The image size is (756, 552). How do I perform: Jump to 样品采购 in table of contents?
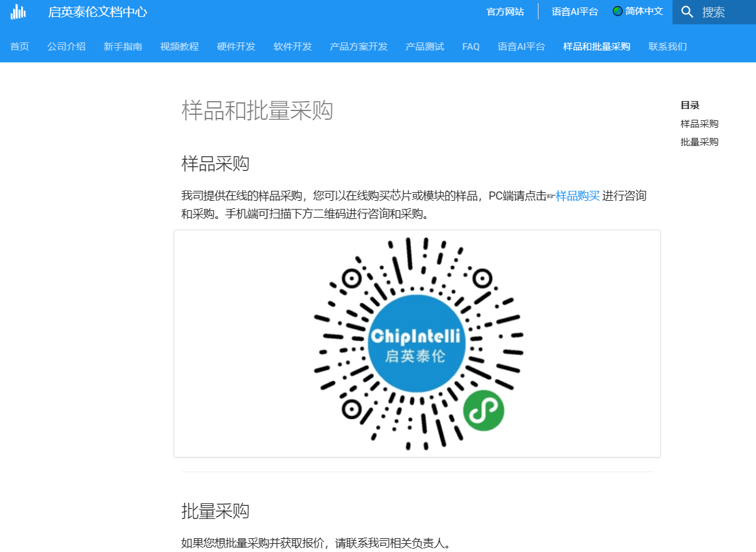coord(699,124)
